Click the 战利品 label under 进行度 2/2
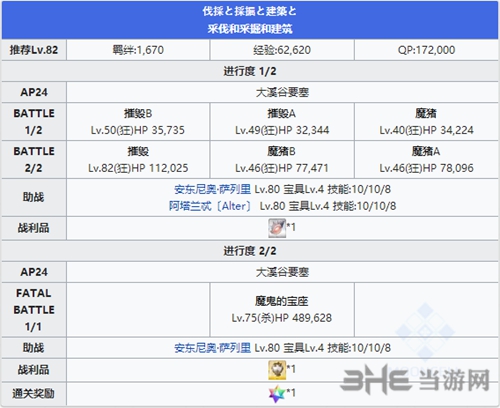 (x=34, y=370)
